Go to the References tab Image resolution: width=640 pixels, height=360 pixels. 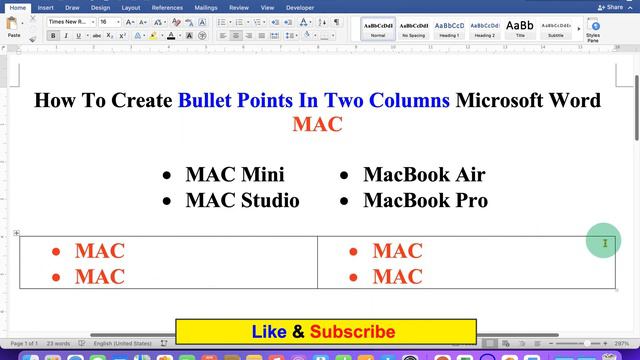[167, 8]
